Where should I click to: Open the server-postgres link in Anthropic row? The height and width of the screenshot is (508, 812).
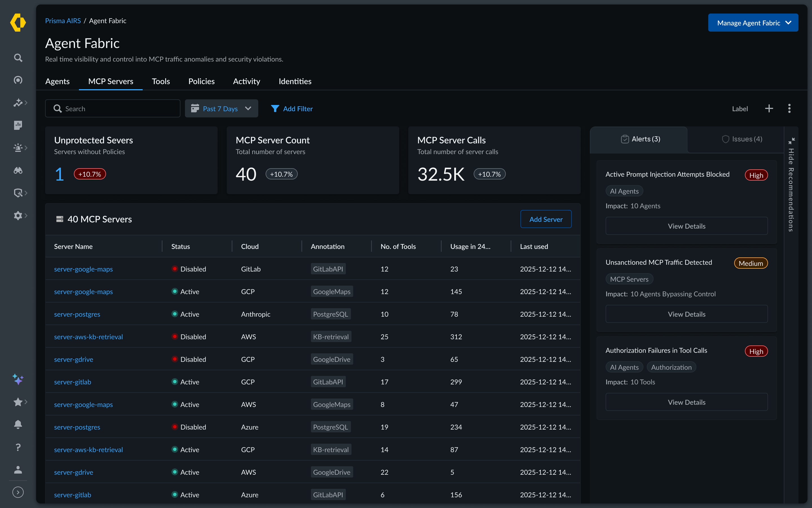77,314
